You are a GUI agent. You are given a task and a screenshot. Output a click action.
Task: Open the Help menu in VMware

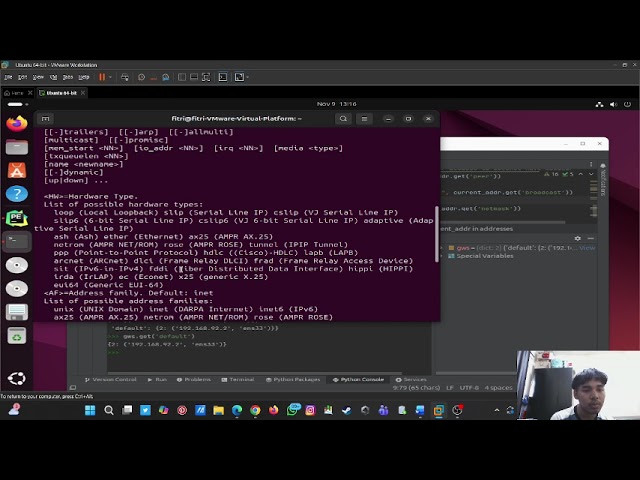pos(84,77)
